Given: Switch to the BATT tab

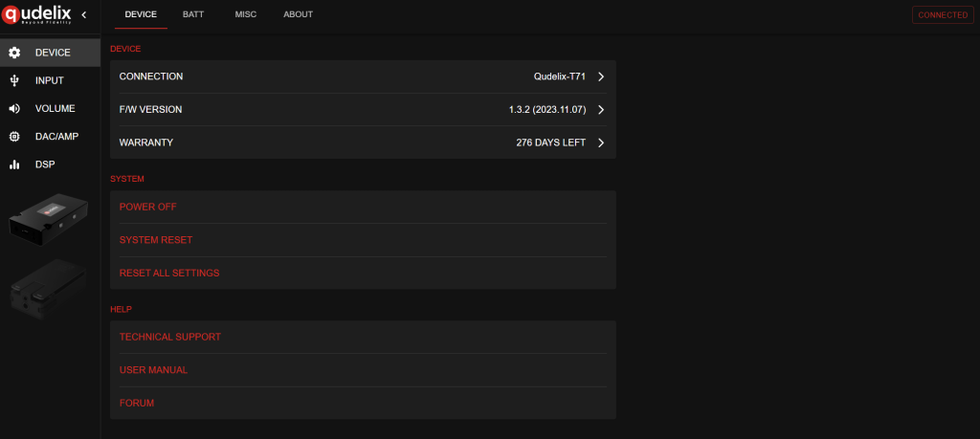Looking at the screenshot, I should (193, 14).
